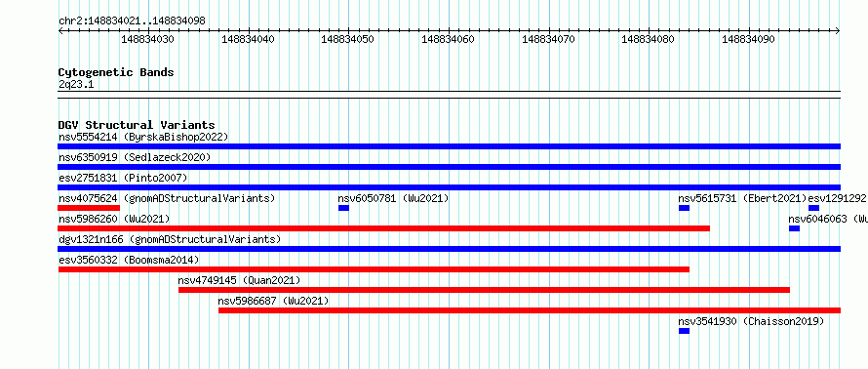Click ruler position 148834030
The image size is (868, 369).
[x=147, y=39]
